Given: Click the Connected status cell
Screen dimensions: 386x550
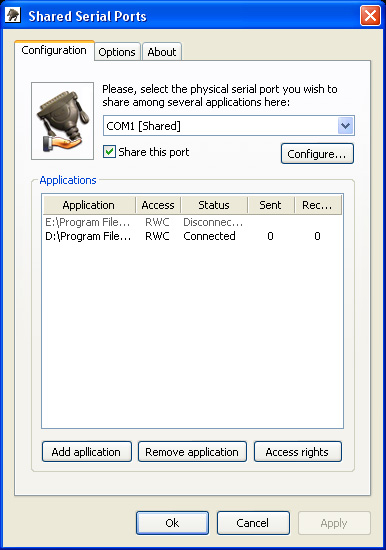Looking at the screenshot, I should click(209, 236).
